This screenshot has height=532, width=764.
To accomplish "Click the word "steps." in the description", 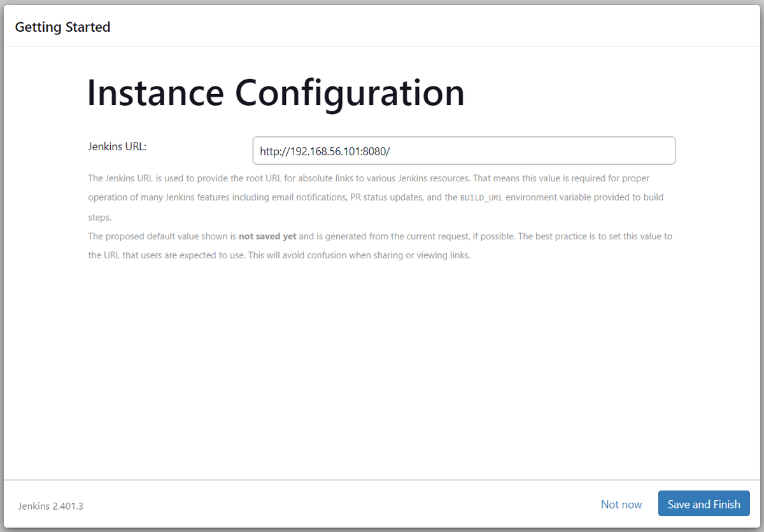I will [x=100, y=217].
